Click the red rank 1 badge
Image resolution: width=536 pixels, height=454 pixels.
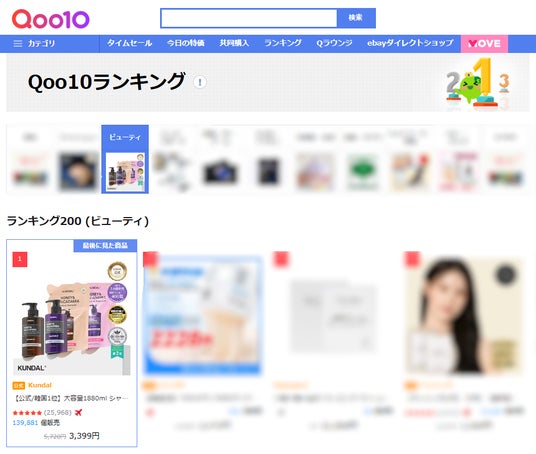pos(20,259)
